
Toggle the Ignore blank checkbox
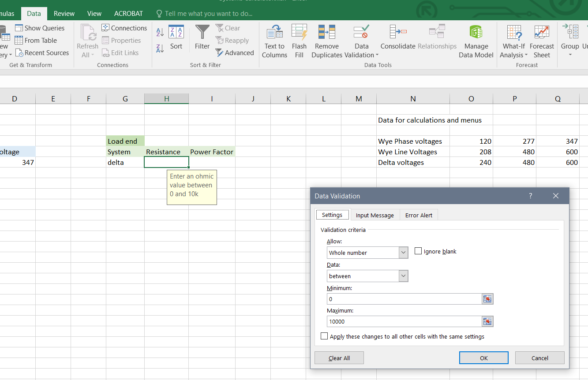418,251
